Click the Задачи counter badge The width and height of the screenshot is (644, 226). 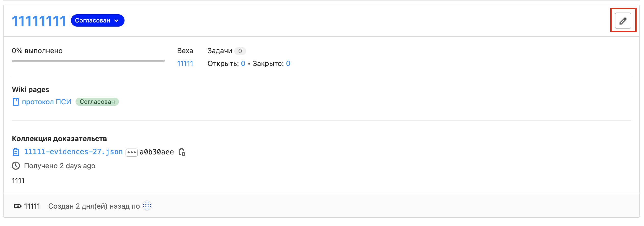[240, 51]
